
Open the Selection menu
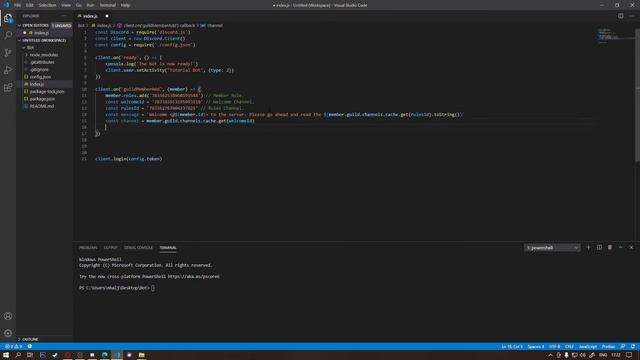point(47,5)
